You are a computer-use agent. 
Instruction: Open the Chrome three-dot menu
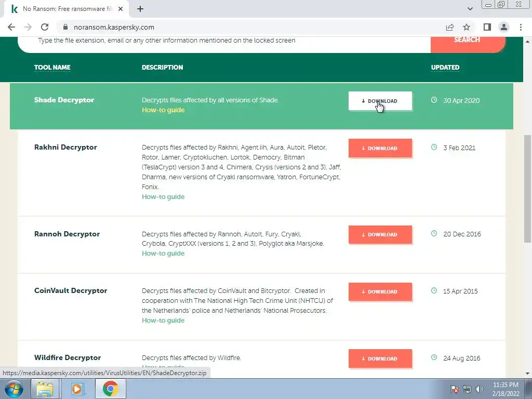pyautogui.click(x=521, y=27)
